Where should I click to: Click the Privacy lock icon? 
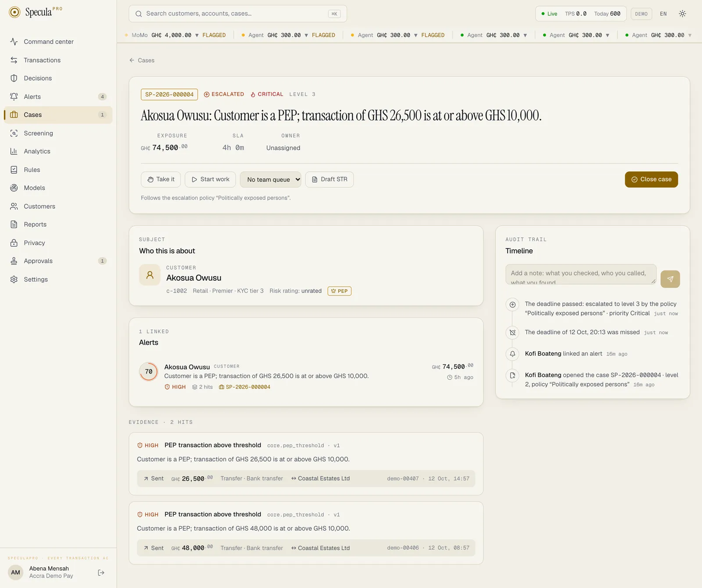coord(14,243)
